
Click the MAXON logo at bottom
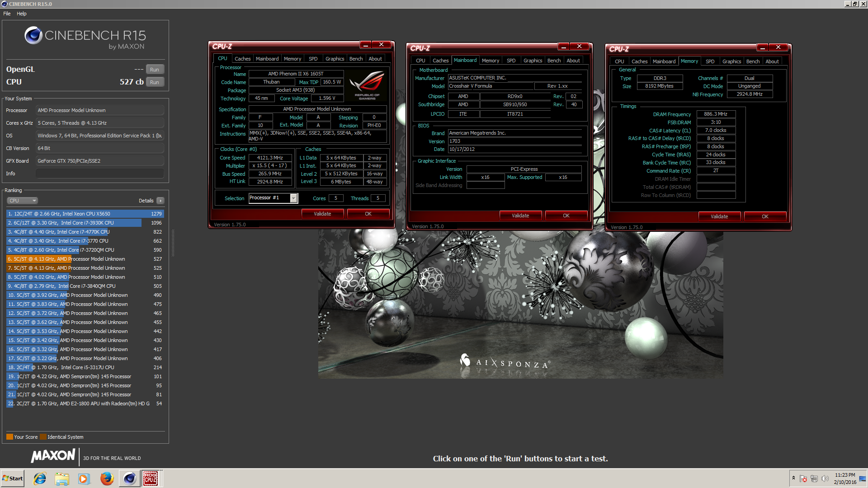[53, 455]
